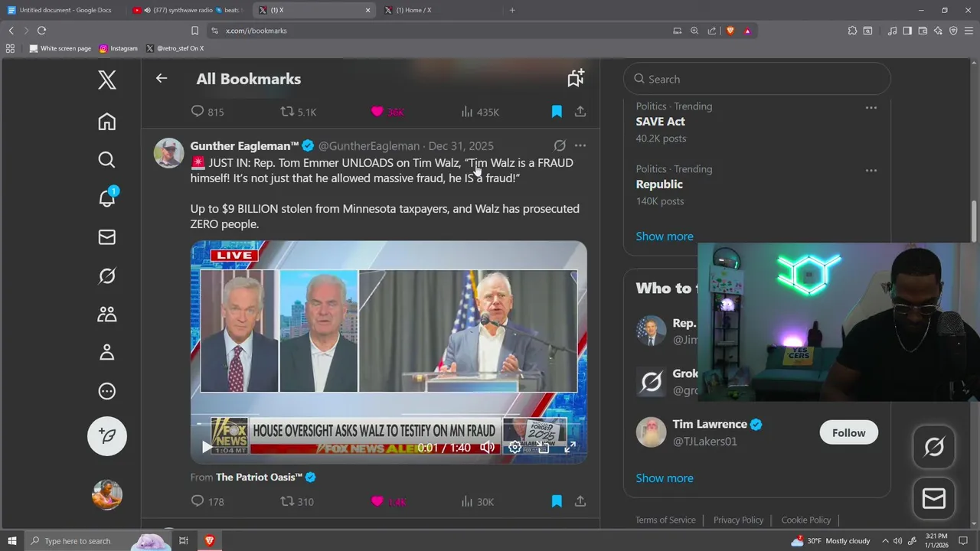
Task: Switch to Untitled document Google Docs tab
Action: [x=61, y=10]
